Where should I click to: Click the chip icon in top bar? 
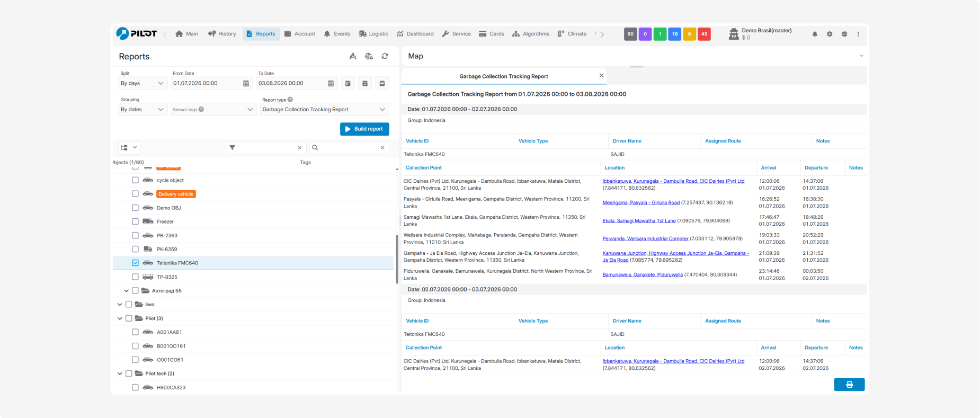coord(844,34)
